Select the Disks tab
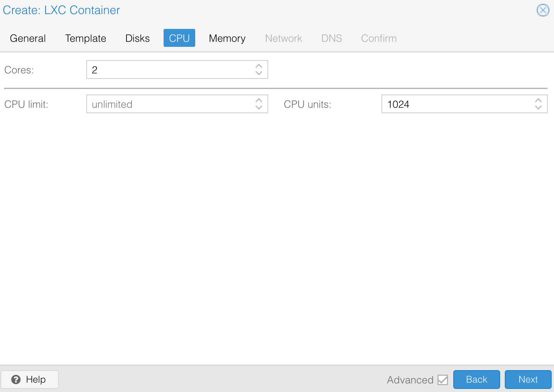The image size is (554, 392). pos(137,38)
